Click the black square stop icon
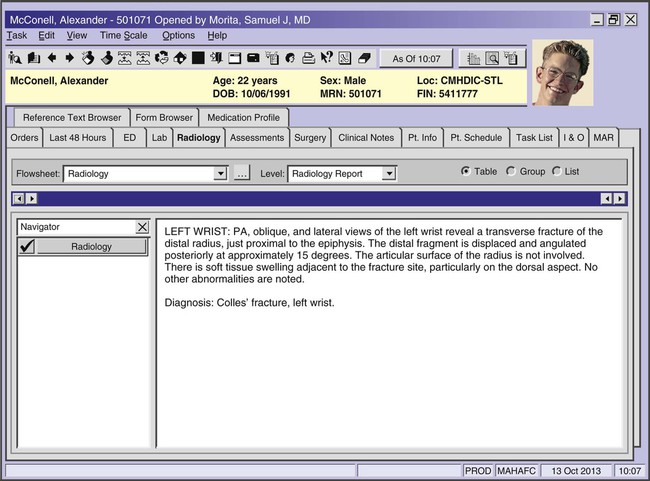 198,58
